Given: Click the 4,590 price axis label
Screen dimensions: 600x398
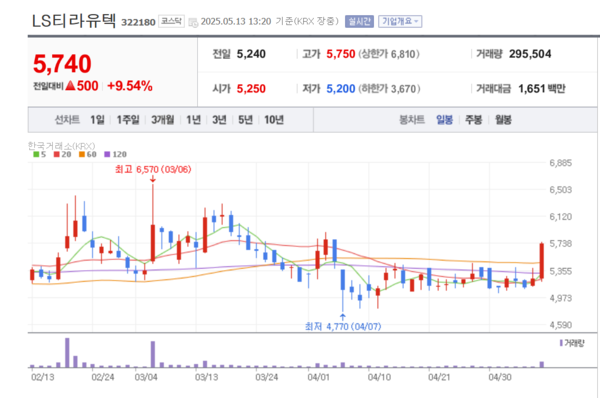Looking at the screenshot, I should pos(561,325).
